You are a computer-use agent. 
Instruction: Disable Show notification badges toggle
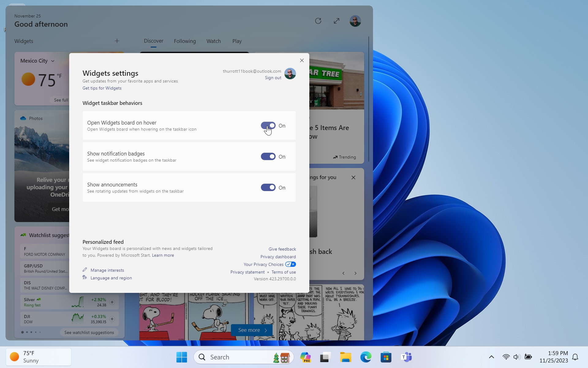point(268,156)
